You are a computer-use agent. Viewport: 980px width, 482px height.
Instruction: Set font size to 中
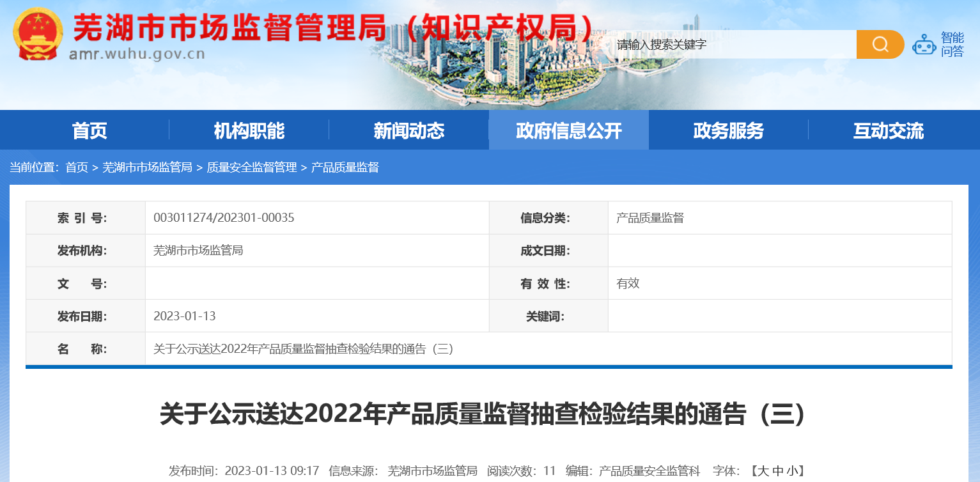(x=778, y=471)
